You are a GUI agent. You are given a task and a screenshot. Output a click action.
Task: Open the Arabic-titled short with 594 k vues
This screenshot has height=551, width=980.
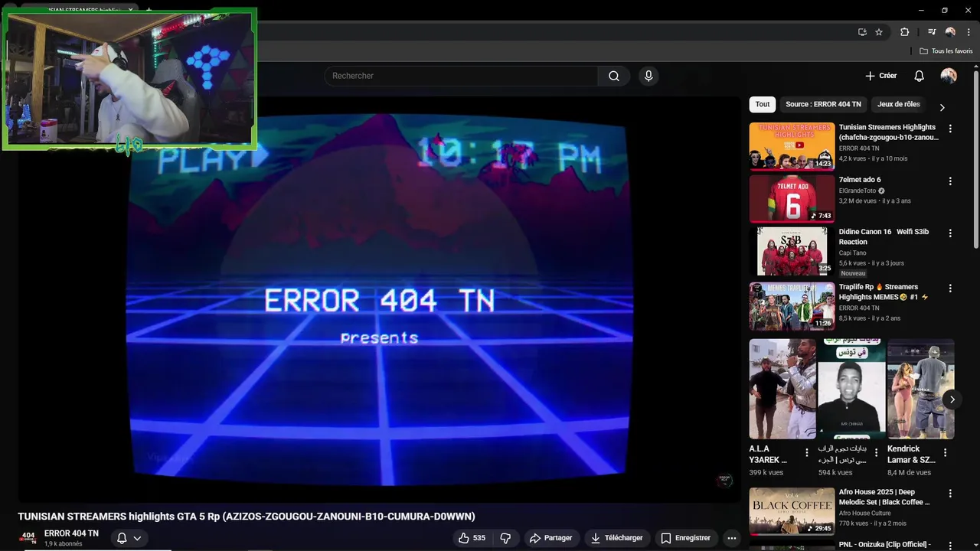851,390
